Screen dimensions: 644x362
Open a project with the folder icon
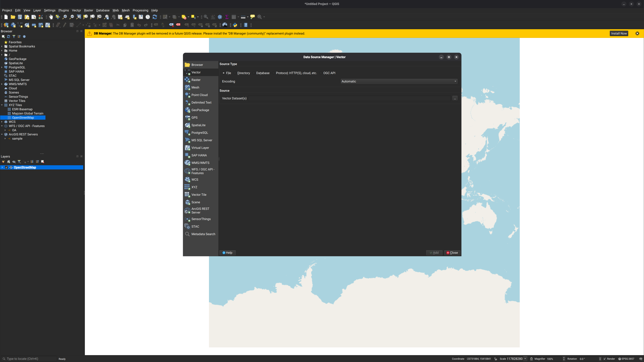click(13, 17)
